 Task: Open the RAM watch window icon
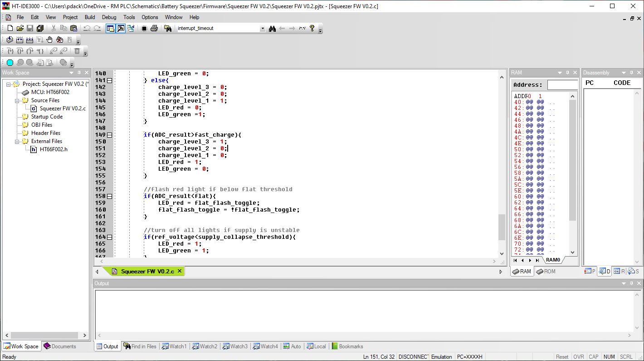coord(522,271)
